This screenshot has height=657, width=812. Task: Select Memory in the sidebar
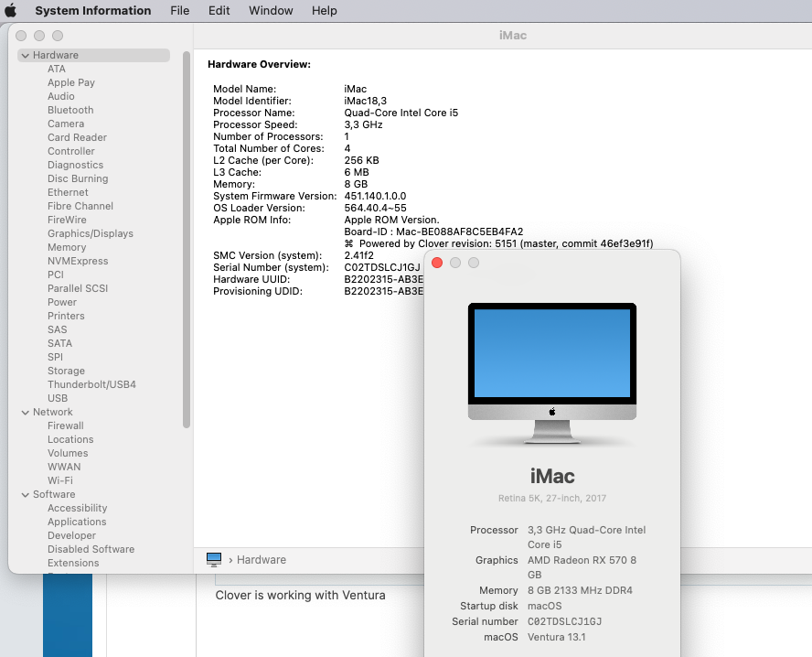click(x=67, y=247)
